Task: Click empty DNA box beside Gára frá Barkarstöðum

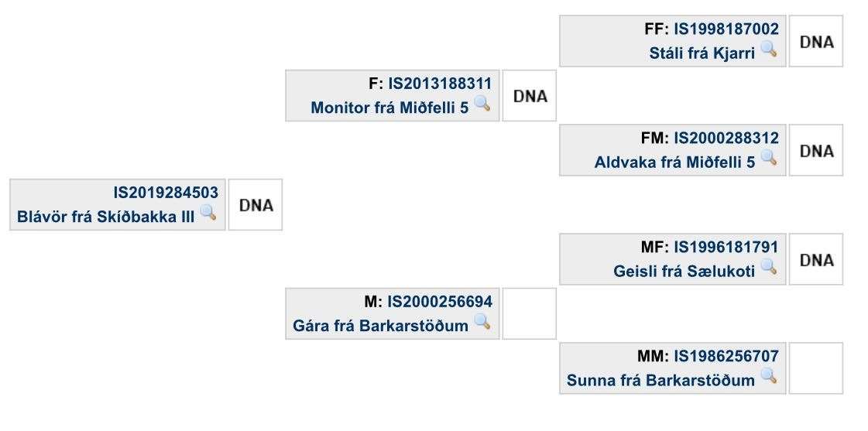Action: [529, 313]
